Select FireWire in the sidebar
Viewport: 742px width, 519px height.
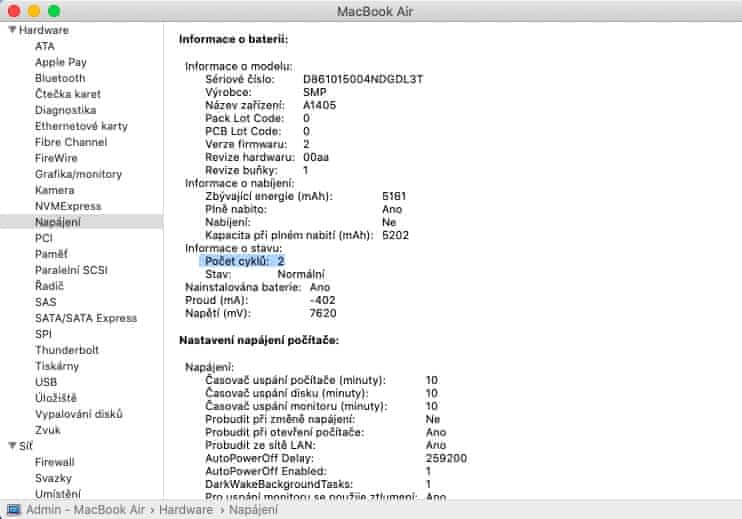(x=56, y=158)
